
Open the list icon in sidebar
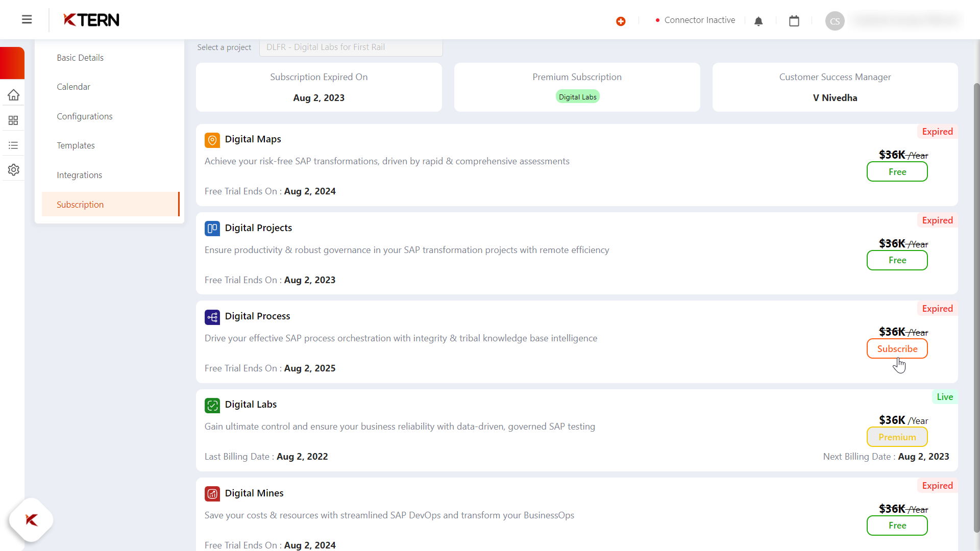click(x=14, y=145)
